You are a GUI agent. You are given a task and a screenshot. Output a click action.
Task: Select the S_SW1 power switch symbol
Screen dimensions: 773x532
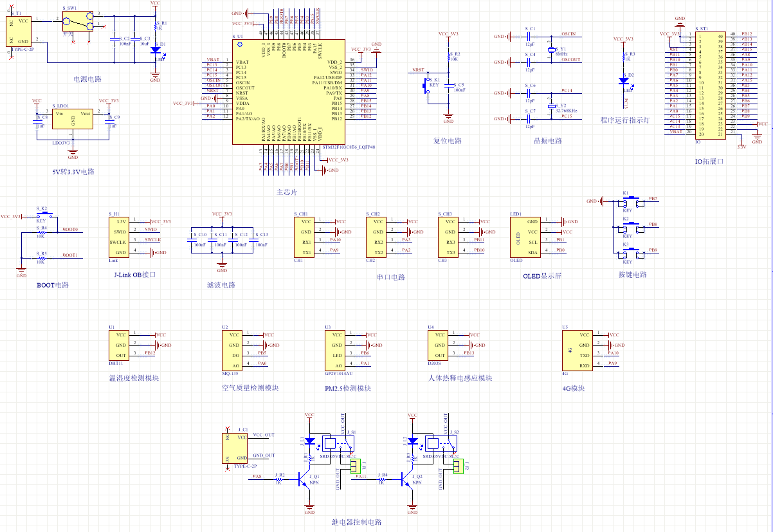[x=78, y=23]
